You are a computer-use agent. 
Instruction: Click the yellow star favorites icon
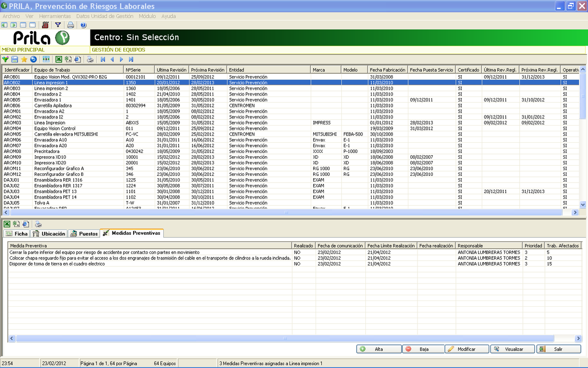point(24,59)
